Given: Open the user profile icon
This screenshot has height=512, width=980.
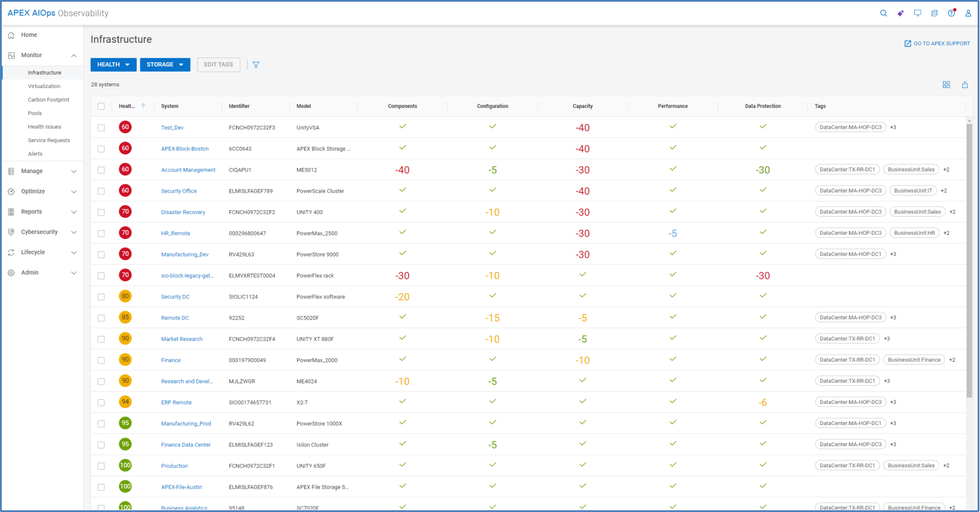Looking at the screenshot, I should (x=968, y=13).
